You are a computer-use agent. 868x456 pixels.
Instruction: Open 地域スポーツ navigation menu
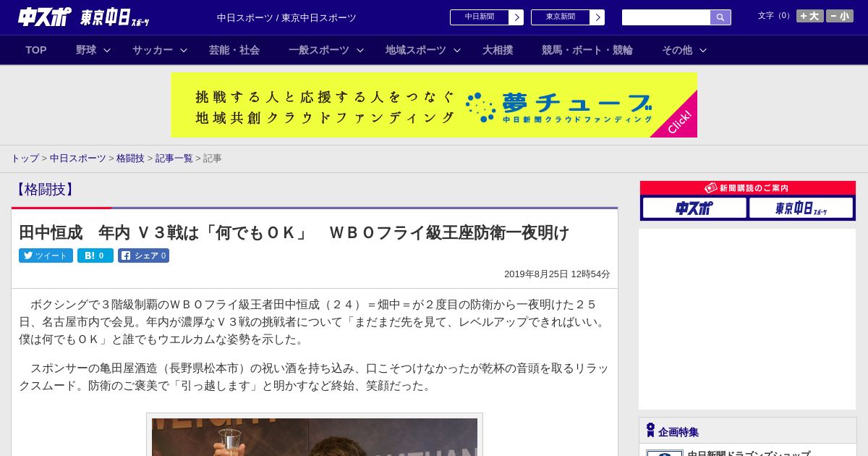pyautogui.click(x=416, y=50)
